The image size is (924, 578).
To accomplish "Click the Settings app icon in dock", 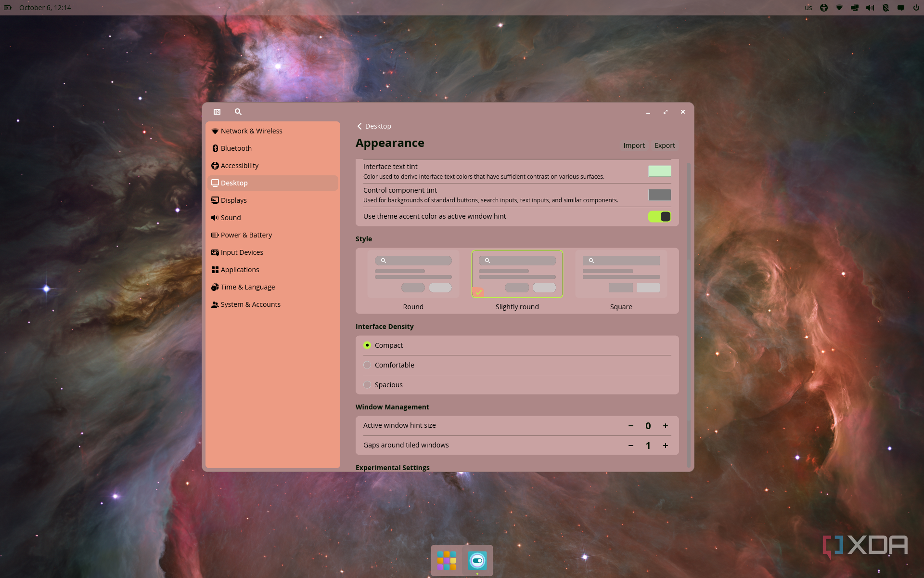I will 477,561.
